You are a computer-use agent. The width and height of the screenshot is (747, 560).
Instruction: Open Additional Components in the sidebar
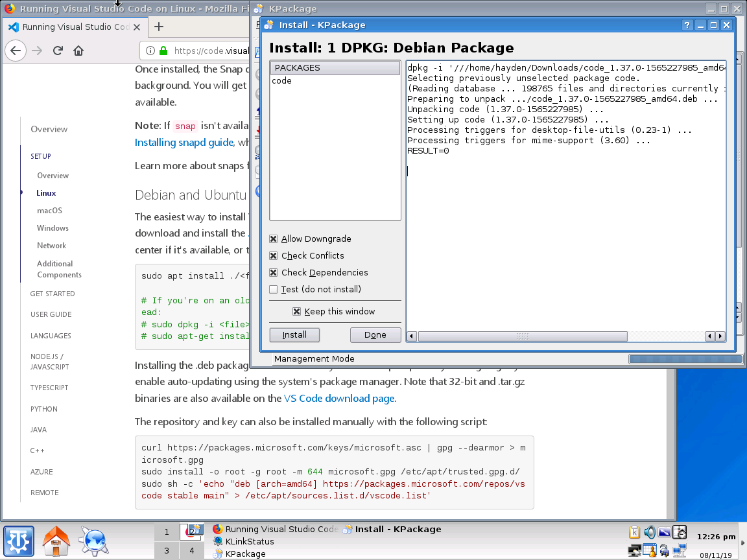pyautogui.click(x=59, y=269)
